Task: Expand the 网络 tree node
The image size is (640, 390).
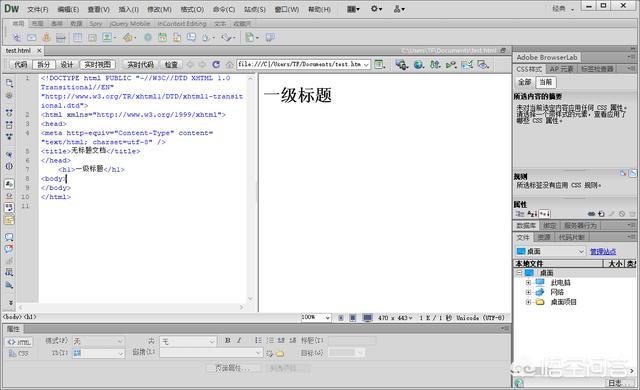Action: [528, 292]
